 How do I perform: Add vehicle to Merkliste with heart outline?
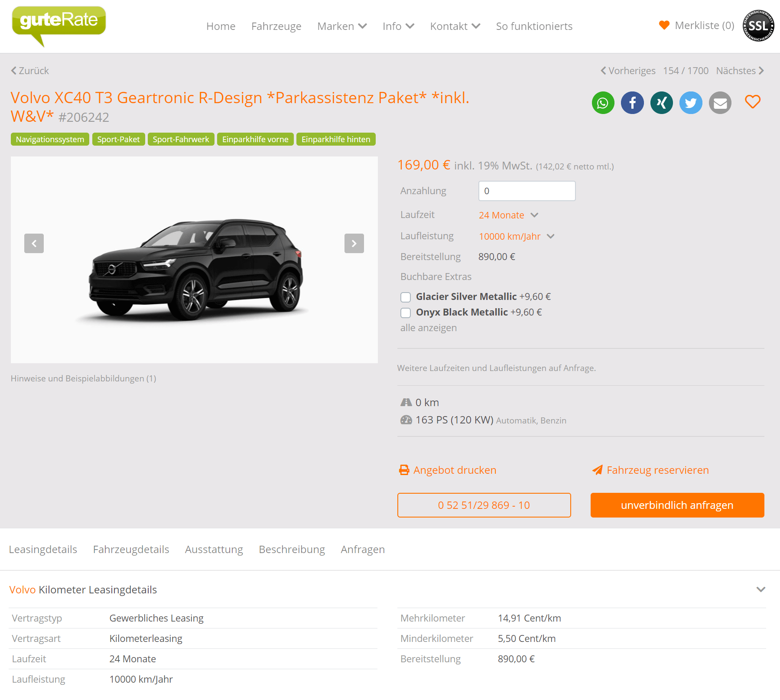[753, 102]
